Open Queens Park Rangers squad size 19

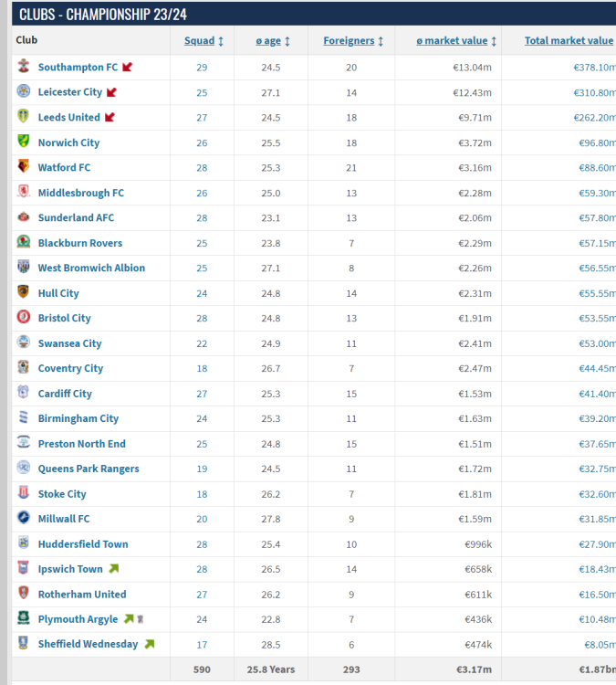202,469
